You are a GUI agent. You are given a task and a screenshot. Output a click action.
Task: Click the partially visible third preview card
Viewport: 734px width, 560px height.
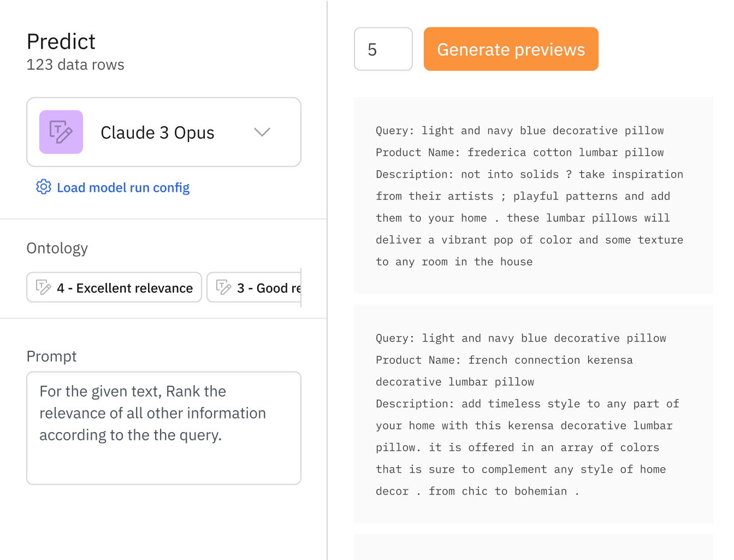coord(533,547)
